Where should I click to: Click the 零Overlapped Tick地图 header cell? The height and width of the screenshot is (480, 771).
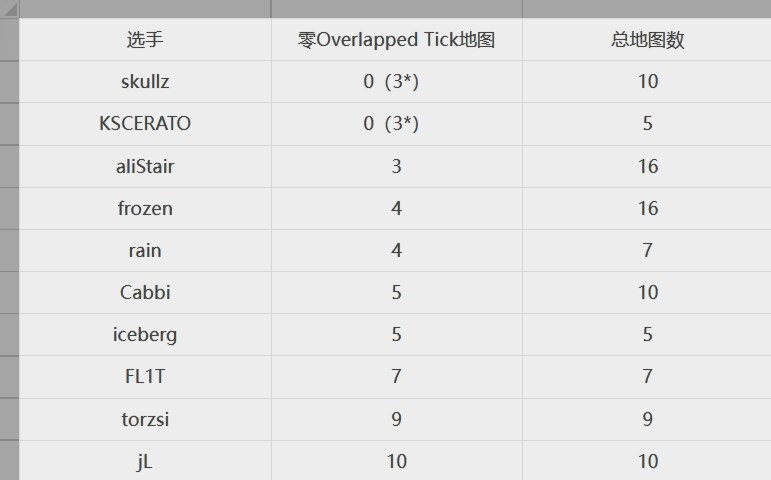[396, 40]
